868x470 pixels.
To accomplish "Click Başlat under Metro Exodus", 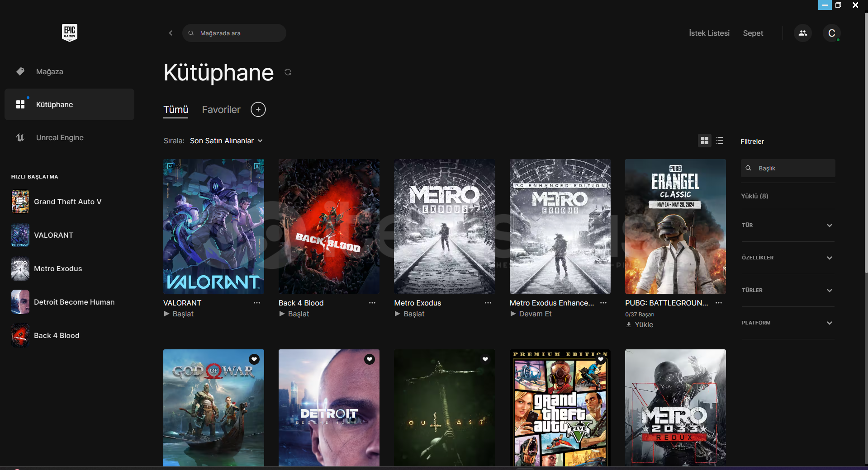I will click(409, 314).
